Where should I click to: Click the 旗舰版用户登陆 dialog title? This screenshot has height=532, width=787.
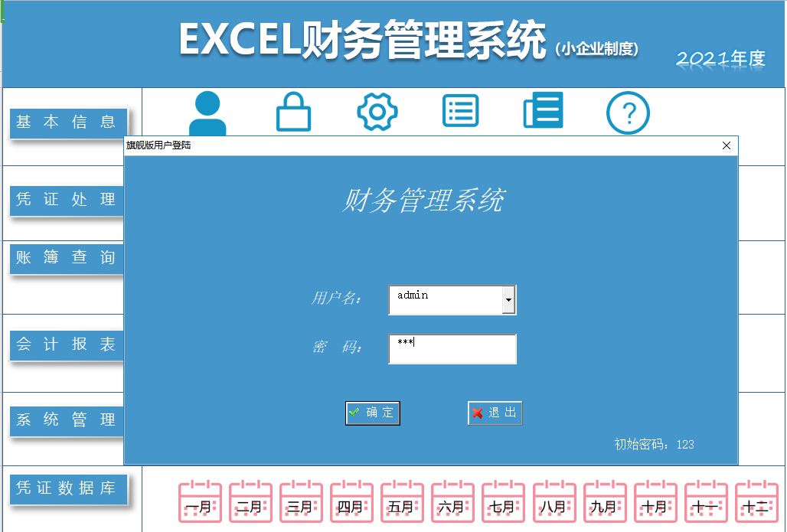pos(158,145)
